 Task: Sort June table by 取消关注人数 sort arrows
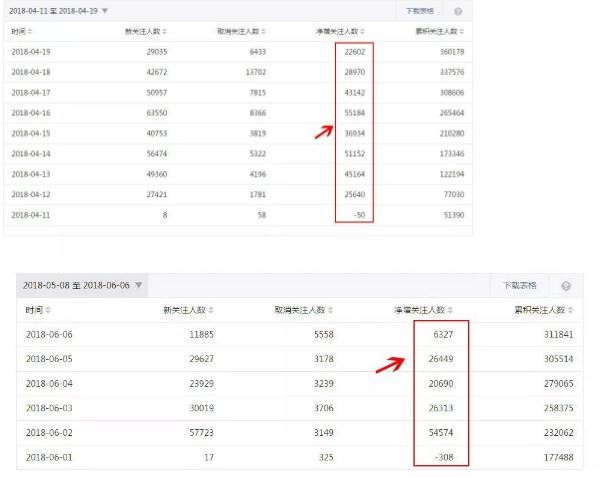pos(332,311)
